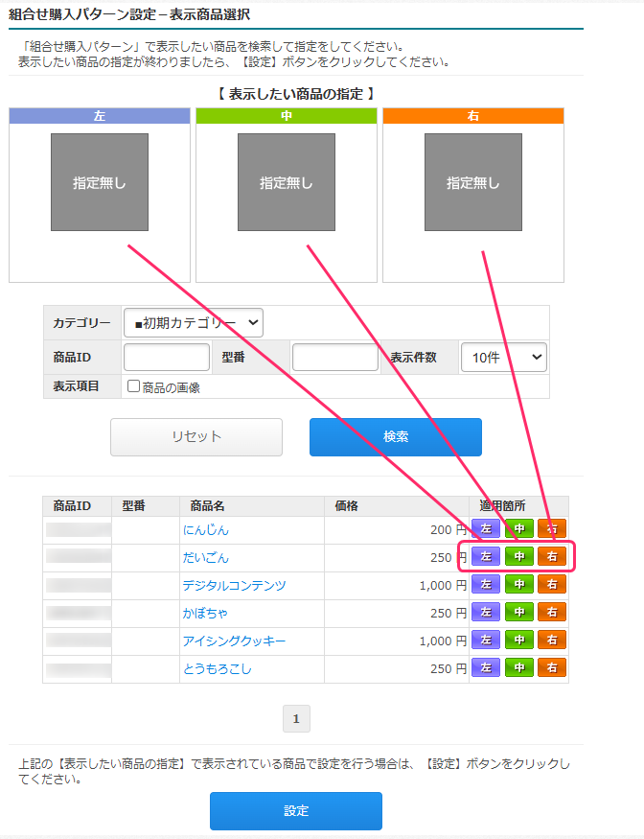Click the 200 円 price of にんじん
The height and width of the screenshot is (839, 644).
448,529
